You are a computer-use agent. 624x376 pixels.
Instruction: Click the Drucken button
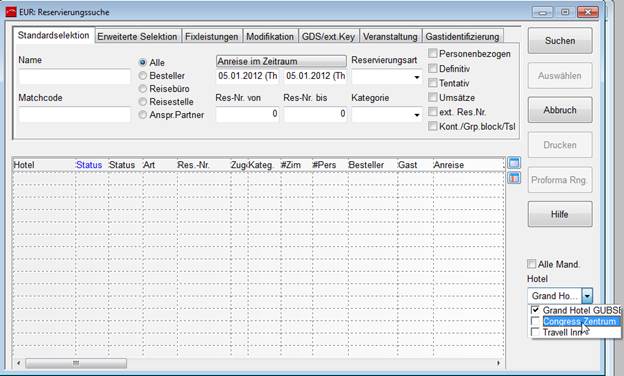click(560, 145)
